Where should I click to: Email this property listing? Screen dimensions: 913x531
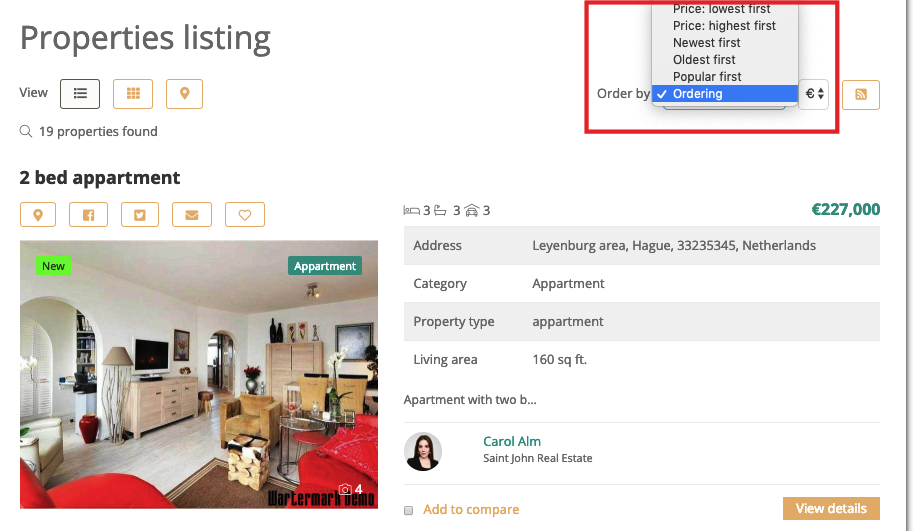192,214
